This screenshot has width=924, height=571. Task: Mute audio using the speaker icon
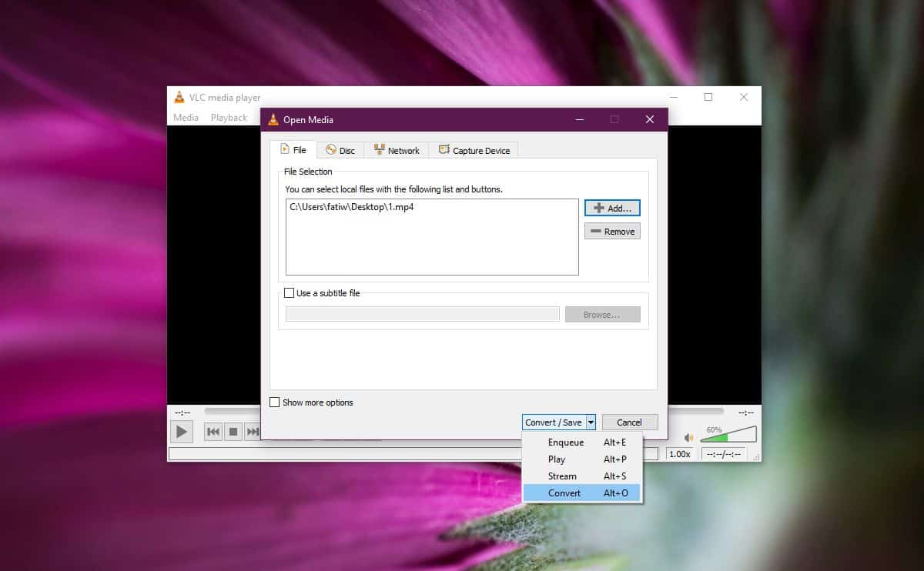[x=688, y=438]
